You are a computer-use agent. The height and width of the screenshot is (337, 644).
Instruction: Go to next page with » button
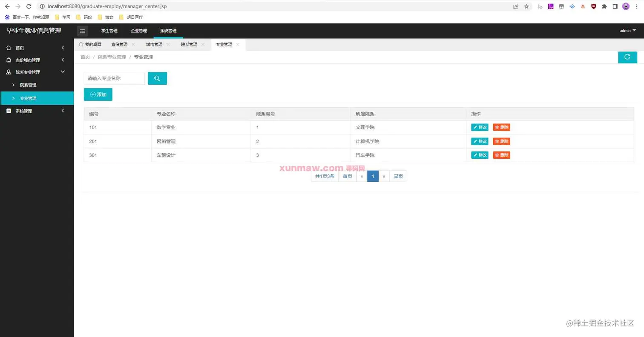[x=384, y=176]
